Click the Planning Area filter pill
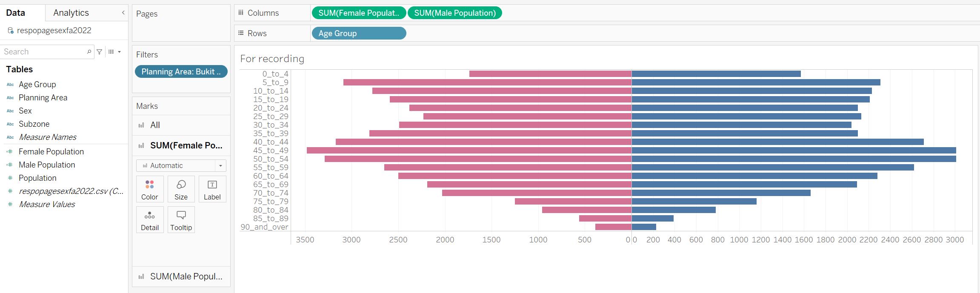Viewport: 980px width, 293px height. tap(181, 71)
